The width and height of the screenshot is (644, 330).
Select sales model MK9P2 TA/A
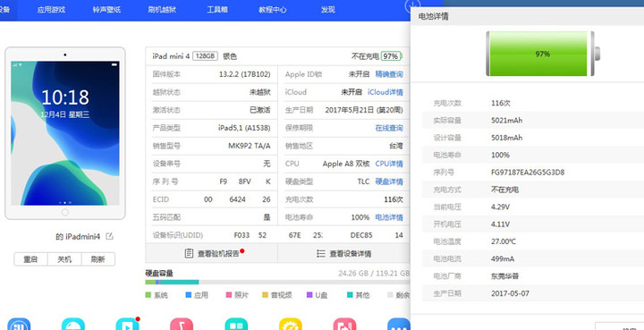coord(250,146)
